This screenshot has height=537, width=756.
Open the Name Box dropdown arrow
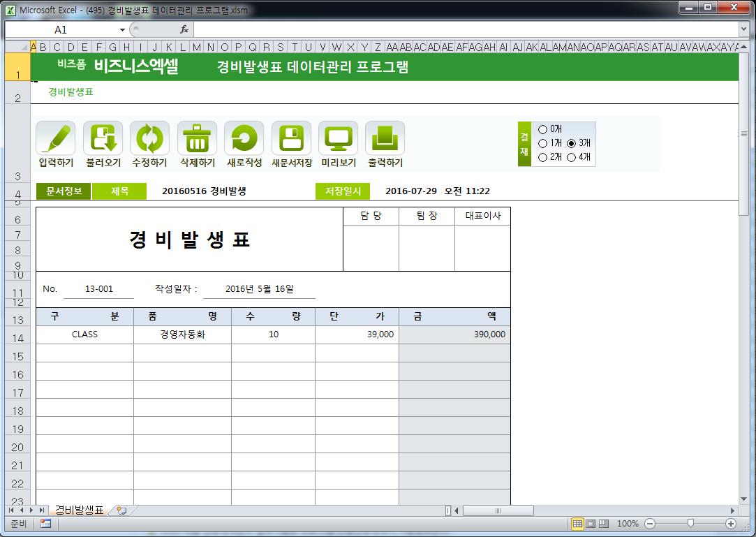(122, 29)
